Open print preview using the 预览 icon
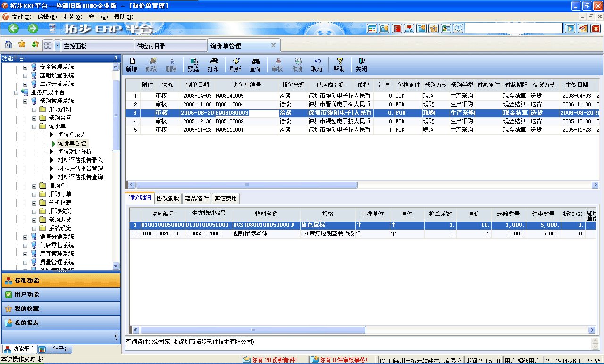The width and height of the screenshot is (604, 364). coord(193,62)
